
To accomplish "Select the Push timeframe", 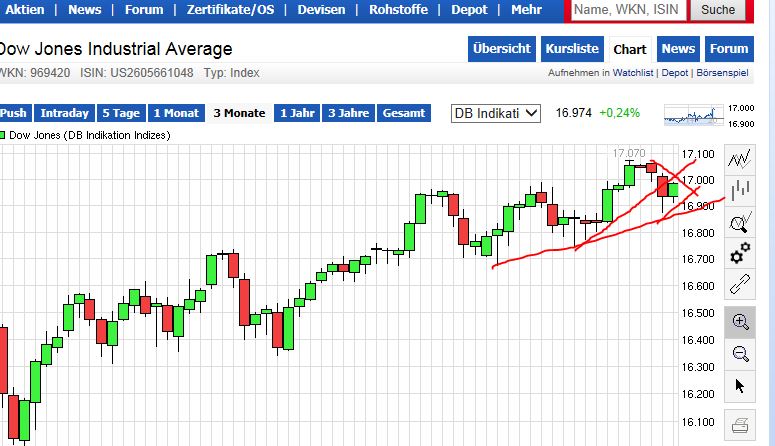I will click(x=15, y=113).
